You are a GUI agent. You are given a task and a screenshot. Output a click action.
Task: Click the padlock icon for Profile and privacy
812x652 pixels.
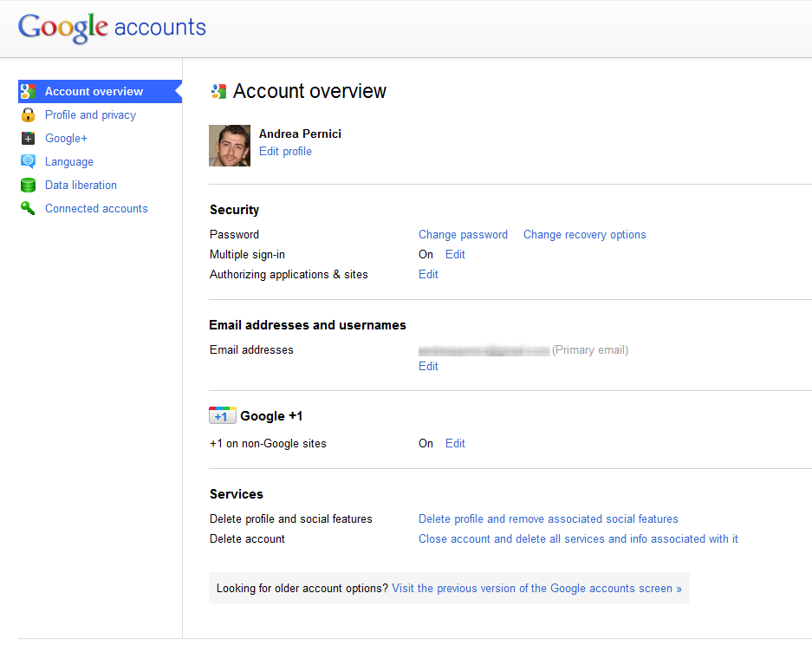coord(29,114)
